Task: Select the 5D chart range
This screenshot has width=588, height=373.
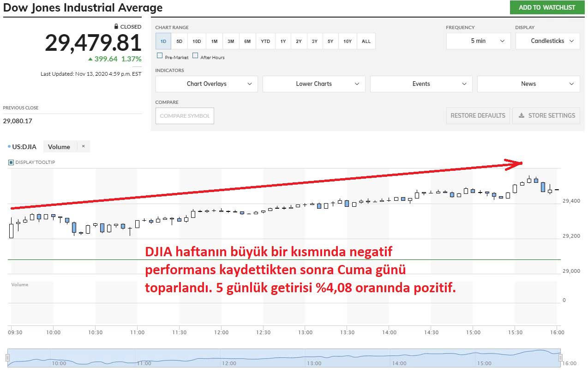Action: tap(180, 41)
